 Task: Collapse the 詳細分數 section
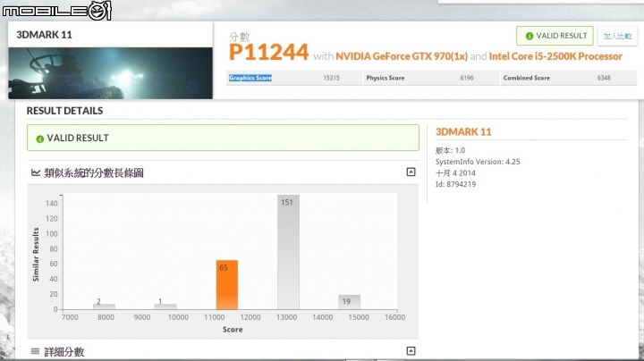tap(411, 351)
